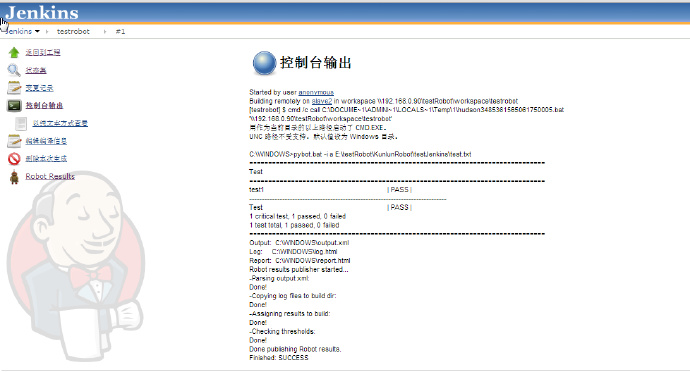Viewport: 690px width, 372px height.
Task: Open the 以纯文本方式查看 link
Action: [x=60, y=123]
